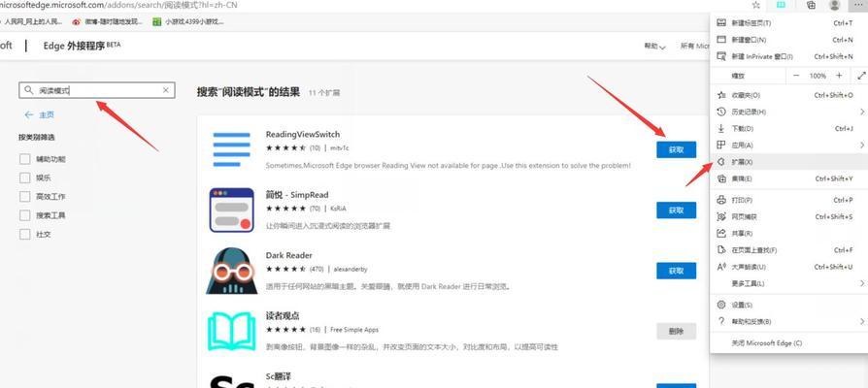Get the Dark Reader extension
Viewport: 868px width, 388px height.
676,271
